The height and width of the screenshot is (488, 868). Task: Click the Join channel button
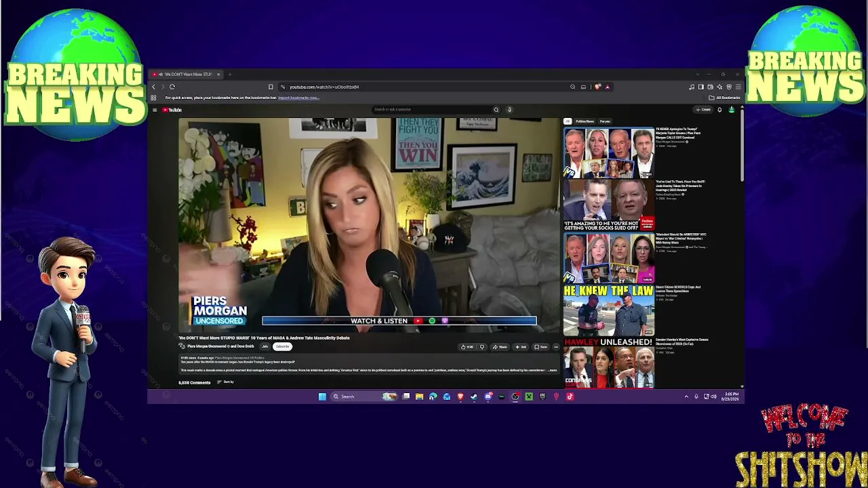(265, 346)
